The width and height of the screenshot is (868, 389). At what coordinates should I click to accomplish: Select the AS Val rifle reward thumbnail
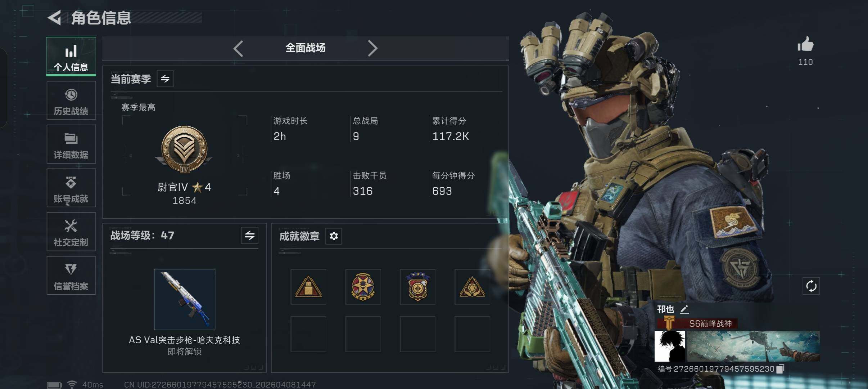click(185, 299)
